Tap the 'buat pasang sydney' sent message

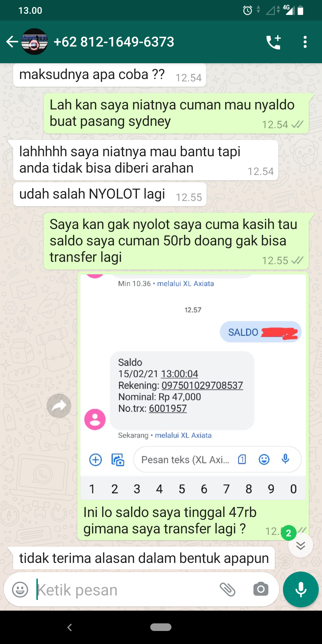(176, 113)
